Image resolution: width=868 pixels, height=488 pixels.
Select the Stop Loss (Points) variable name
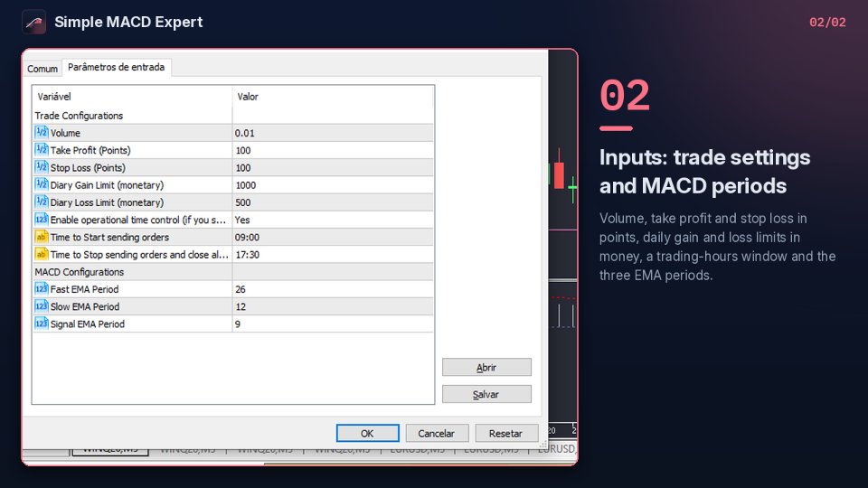pos(88,168)
